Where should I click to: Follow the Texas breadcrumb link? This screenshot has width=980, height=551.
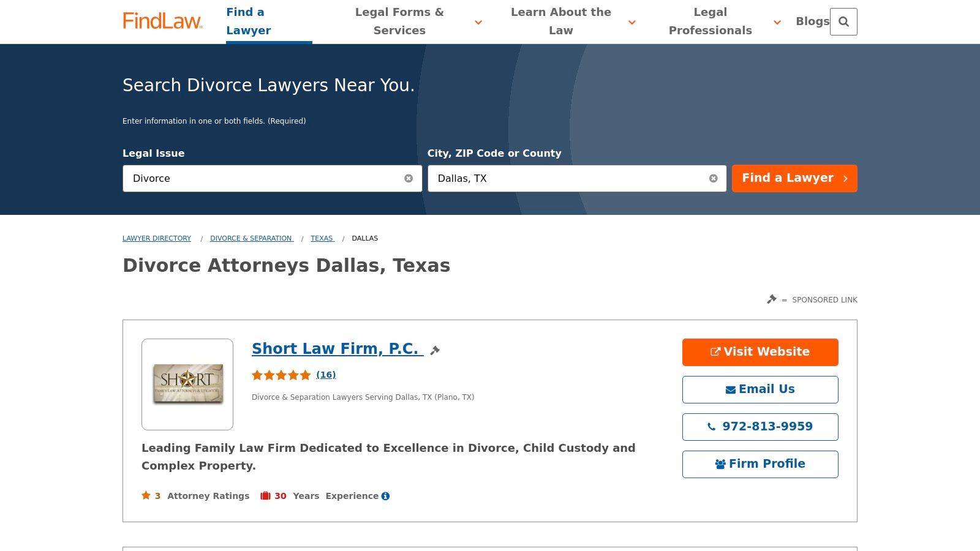[322, 238]
